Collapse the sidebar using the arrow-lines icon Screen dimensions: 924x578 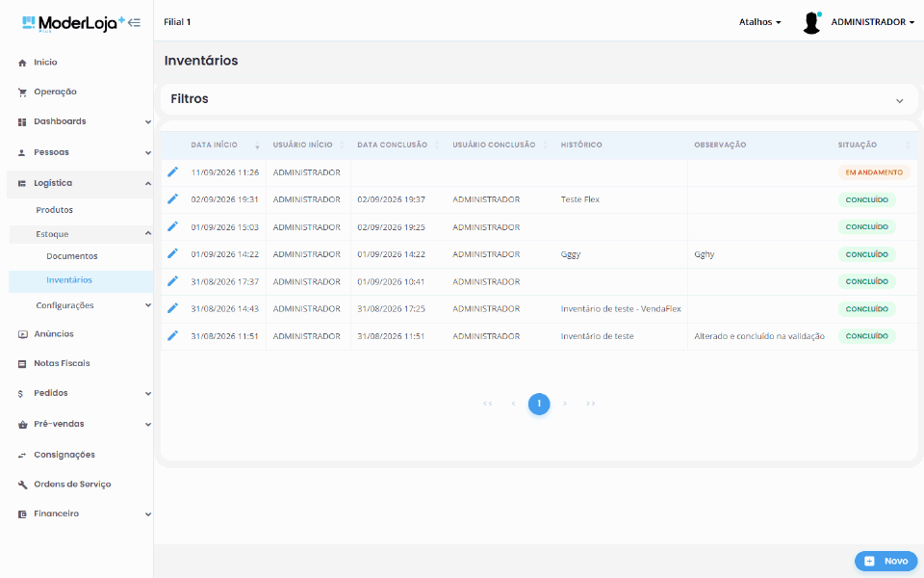click(x=135, y=23)
